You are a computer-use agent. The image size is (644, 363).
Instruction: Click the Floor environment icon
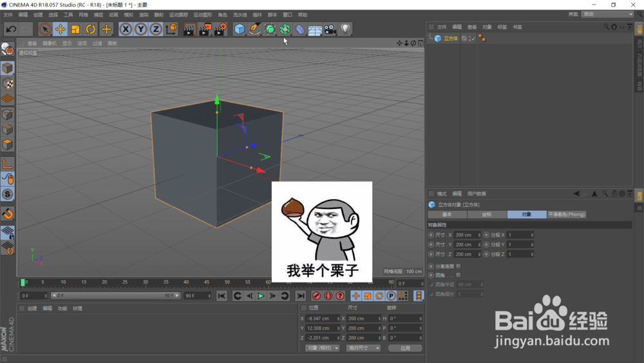point(315,29)
